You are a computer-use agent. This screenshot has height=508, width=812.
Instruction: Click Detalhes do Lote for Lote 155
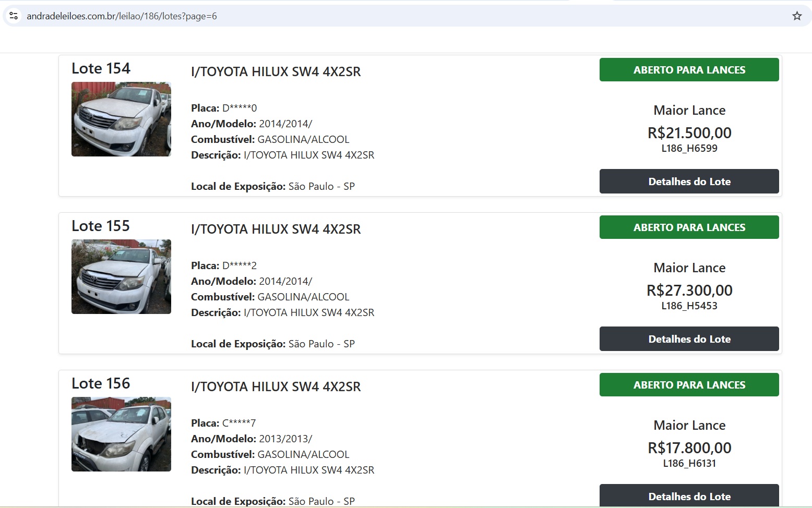[689, 339]
